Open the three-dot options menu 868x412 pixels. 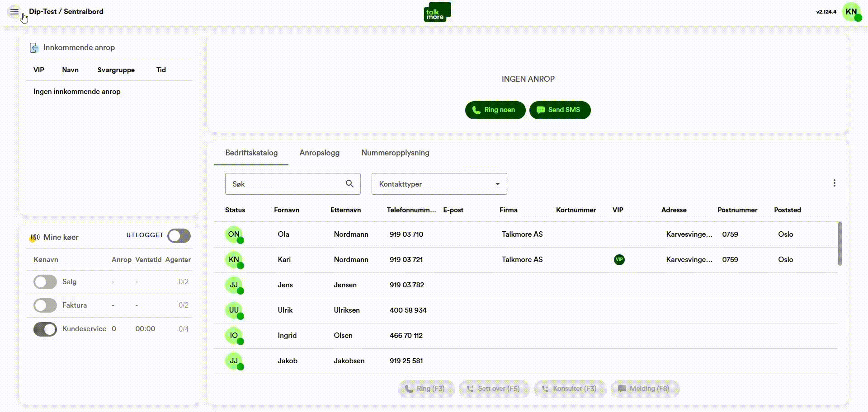pos(835,183)
